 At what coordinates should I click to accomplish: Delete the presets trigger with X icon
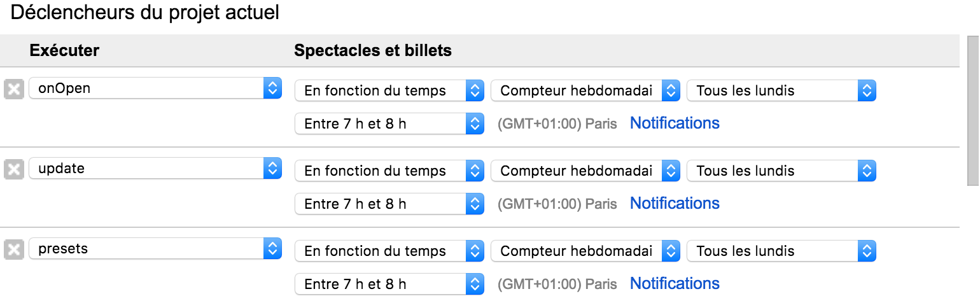(14, 250)
